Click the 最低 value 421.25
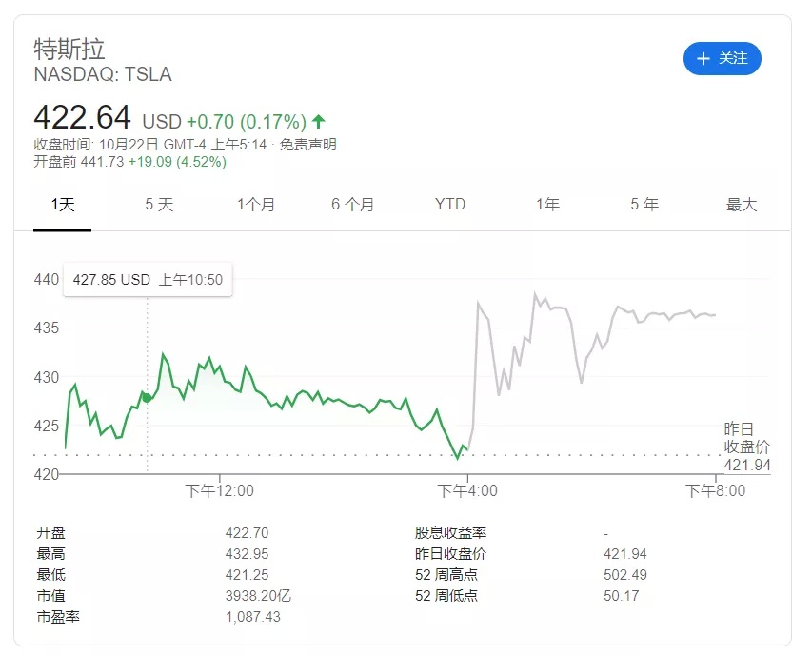The width and height of the screenshot is (812, 656). (x=247, y=575)
